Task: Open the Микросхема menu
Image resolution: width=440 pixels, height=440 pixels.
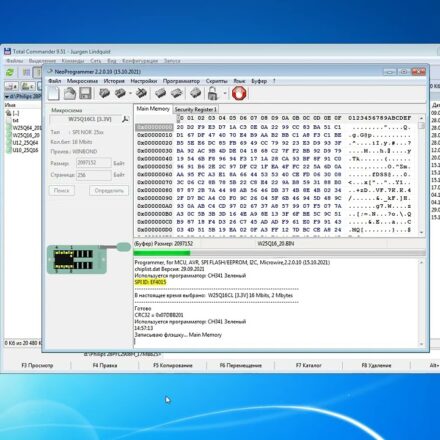Action: coord(82,81)
